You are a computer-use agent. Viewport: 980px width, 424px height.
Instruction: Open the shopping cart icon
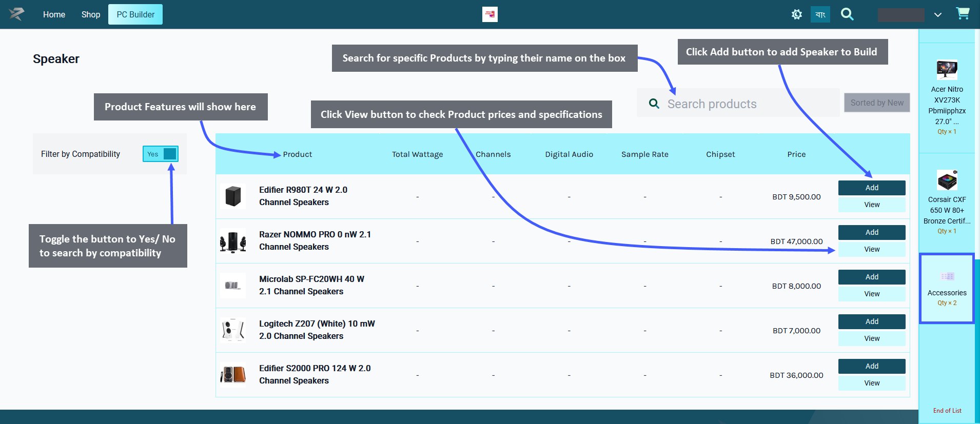pos(963,13)
